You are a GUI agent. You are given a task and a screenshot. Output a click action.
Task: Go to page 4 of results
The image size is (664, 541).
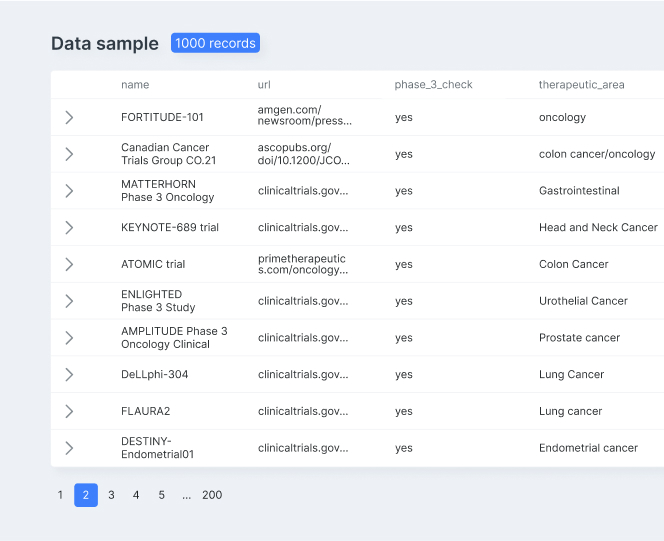click(x=136, y=495)
